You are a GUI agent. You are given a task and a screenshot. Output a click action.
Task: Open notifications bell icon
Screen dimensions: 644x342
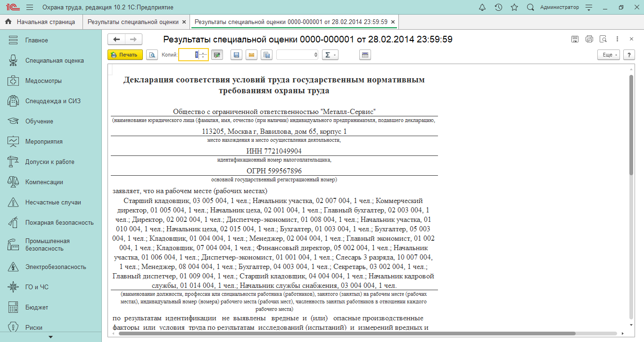click(x=482, y=8)
